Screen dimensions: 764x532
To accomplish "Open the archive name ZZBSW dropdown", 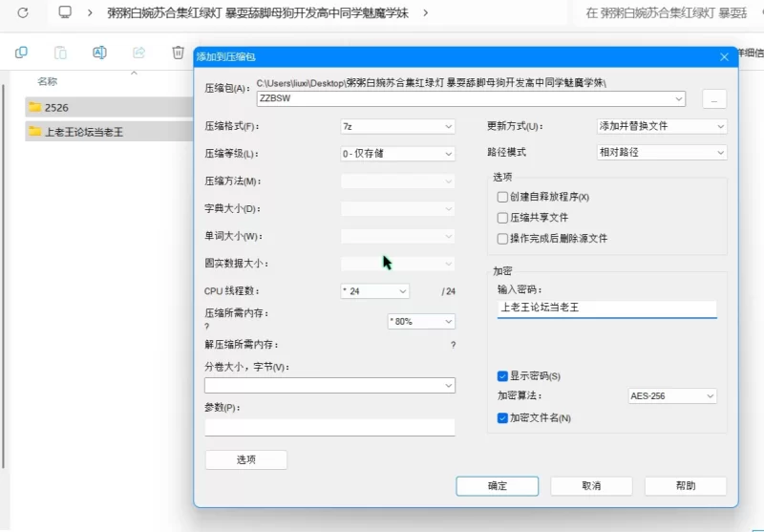I will pyautogui.click(x=679, y=99).
